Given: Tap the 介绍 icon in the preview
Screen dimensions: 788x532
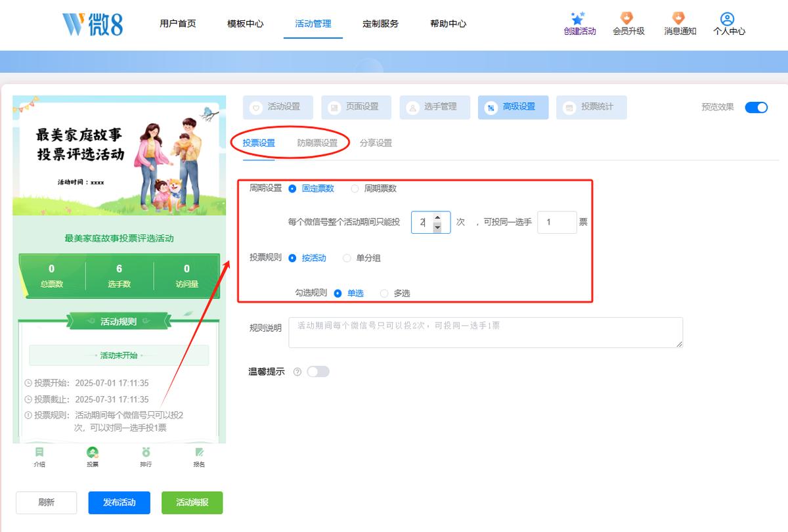Looking at the screenshot, I should click(x=39, y=453).
